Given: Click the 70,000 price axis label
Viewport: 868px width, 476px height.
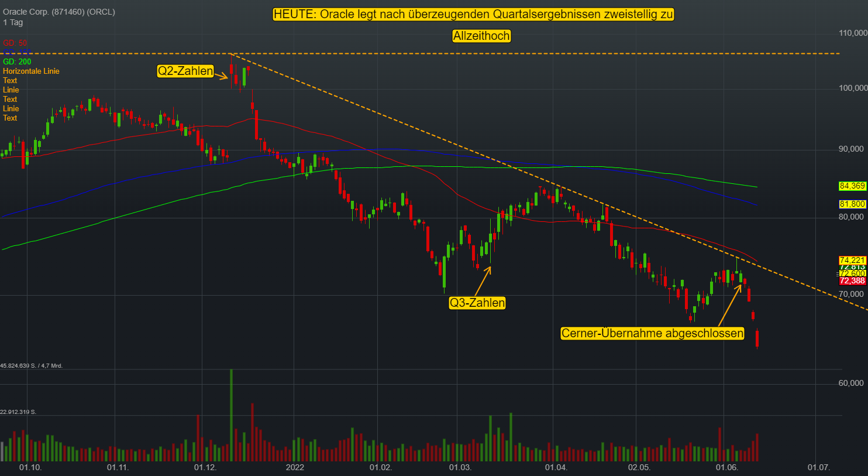Looking at the screenshot, I should coord(851,294).
